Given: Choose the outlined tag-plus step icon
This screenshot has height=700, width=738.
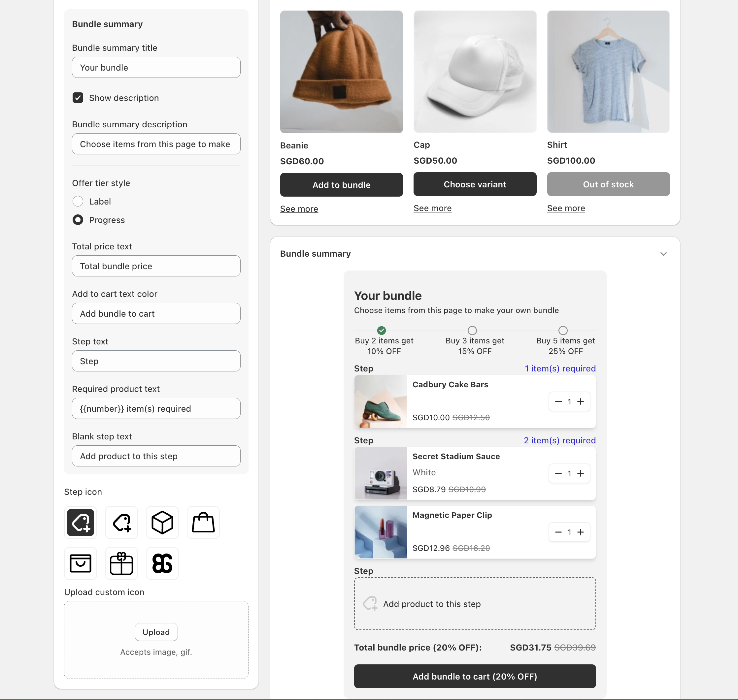Looking at the screenshot, I should [121, 523].
